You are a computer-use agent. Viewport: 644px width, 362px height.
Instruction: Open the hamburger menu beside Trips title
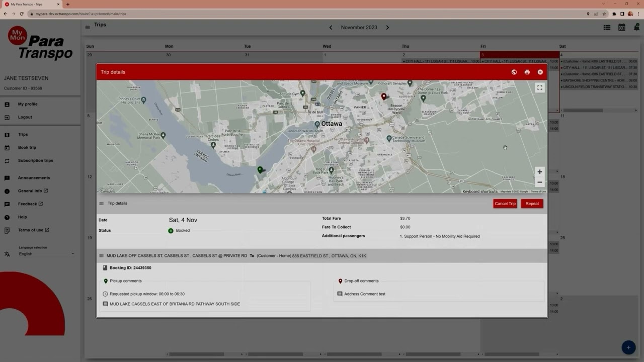[88, 27]
